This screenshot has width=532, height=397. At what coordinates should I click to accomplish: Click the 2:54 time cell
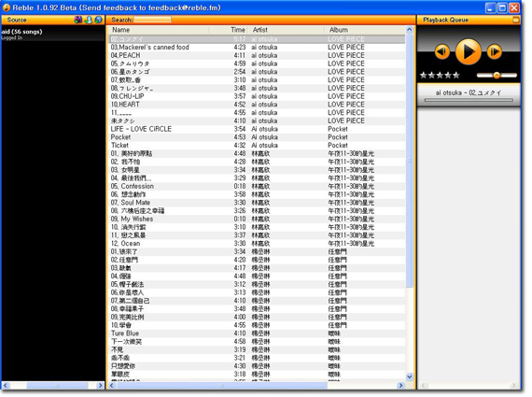[x=240, y=72]
